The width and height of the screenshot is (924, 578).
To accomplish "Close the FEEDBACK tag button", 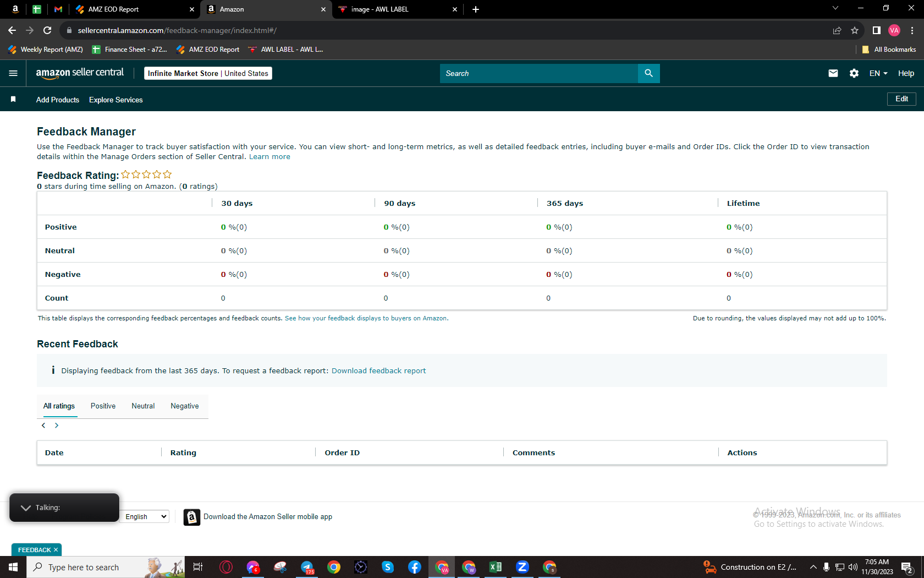I will tap(56, 550).
